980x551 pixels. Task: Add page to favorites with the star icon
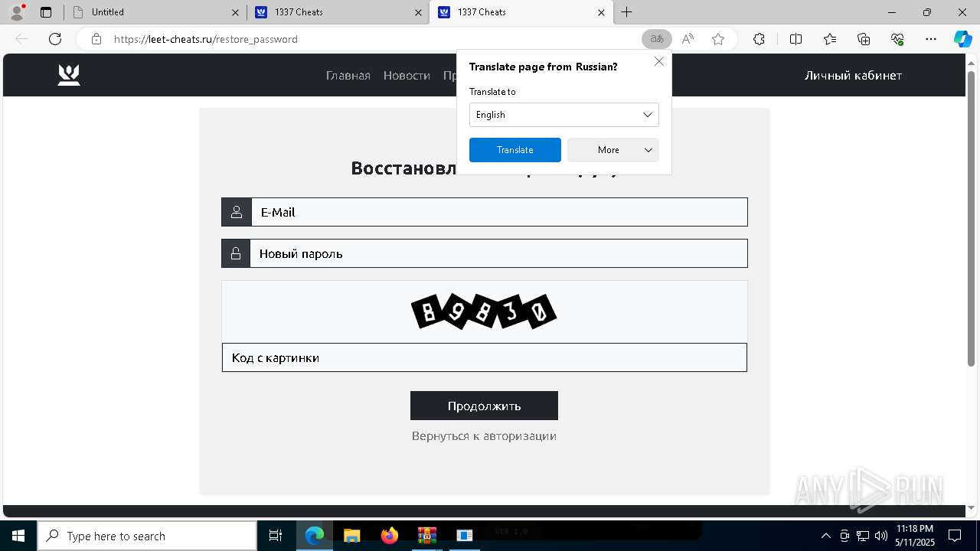[718, 39]
